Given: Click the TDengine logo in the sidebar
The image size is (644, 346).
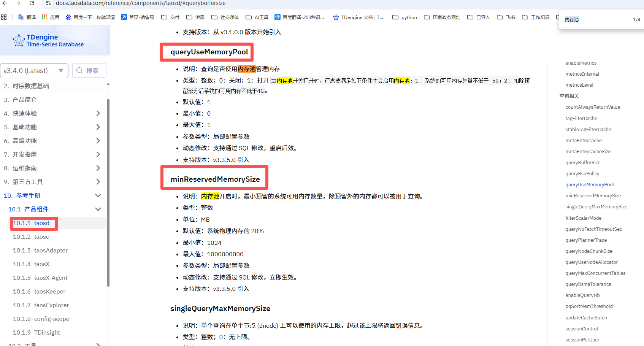Looking at the screenshot, I should [x=48, y=40].
